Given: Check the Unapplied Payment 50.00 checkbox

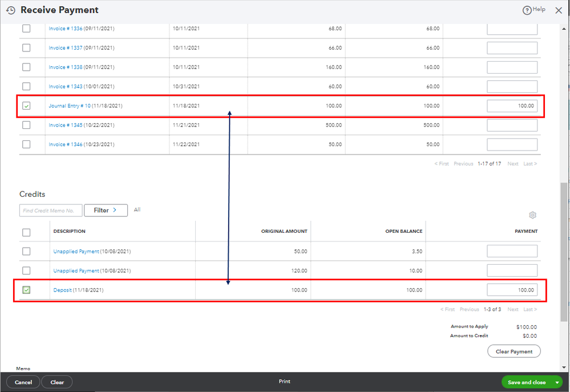Looking at the screenshot, I should (x=26, y=251).
